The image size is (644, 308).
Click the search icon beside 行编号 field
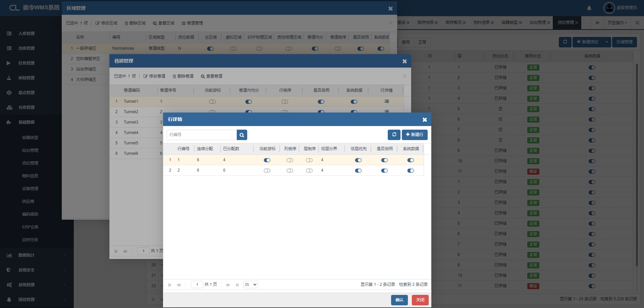242,135
